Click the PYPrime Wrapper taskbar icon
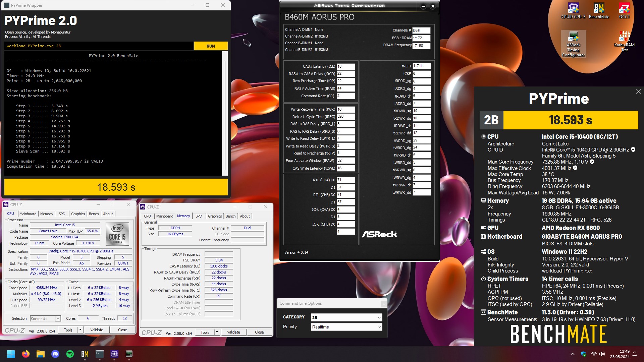 point(100,354)
